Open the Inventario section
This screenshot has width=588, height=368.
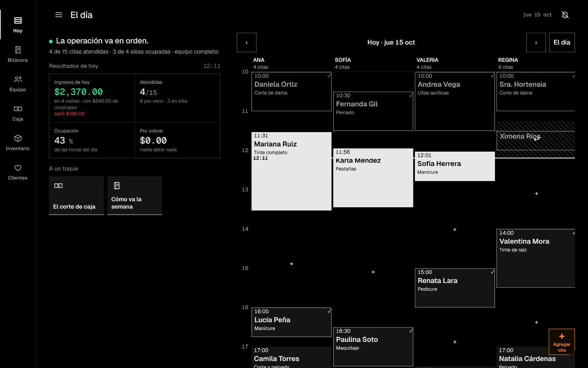[x=18, y=142]
